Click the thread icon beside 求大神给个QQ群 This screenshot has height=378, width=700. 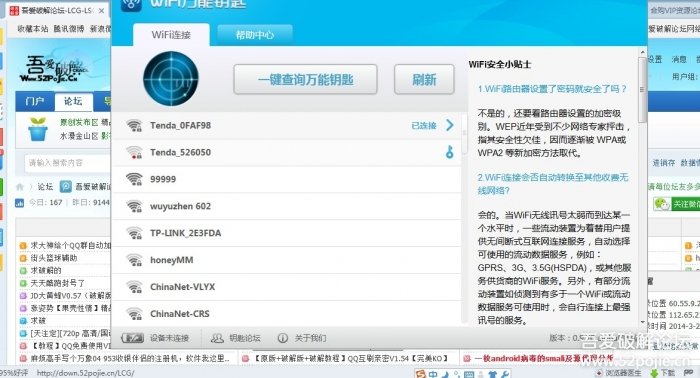tap(23, 245)
